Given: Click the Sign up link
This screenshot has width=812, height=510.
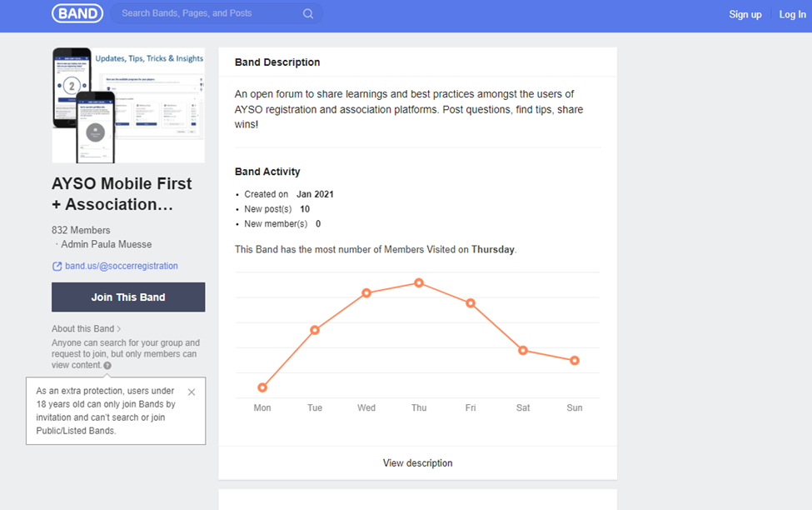Looking at the screenshot, I should tap(745, 14).
